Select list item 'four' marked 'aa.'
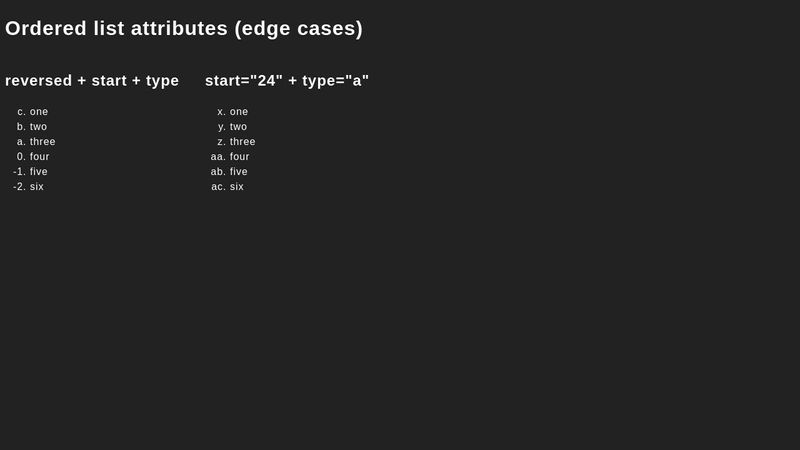 (240, 157)
